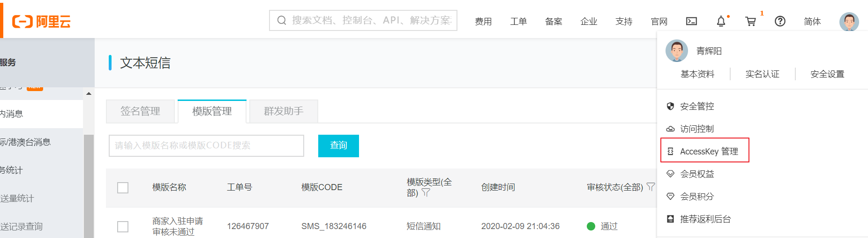
Task: Open the Cloud Shell terminal icon
Action: (x=691, y=21)
